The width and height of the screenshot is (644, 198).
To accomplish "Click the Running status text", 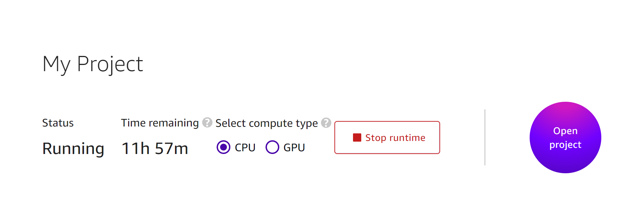I will 73,148.
